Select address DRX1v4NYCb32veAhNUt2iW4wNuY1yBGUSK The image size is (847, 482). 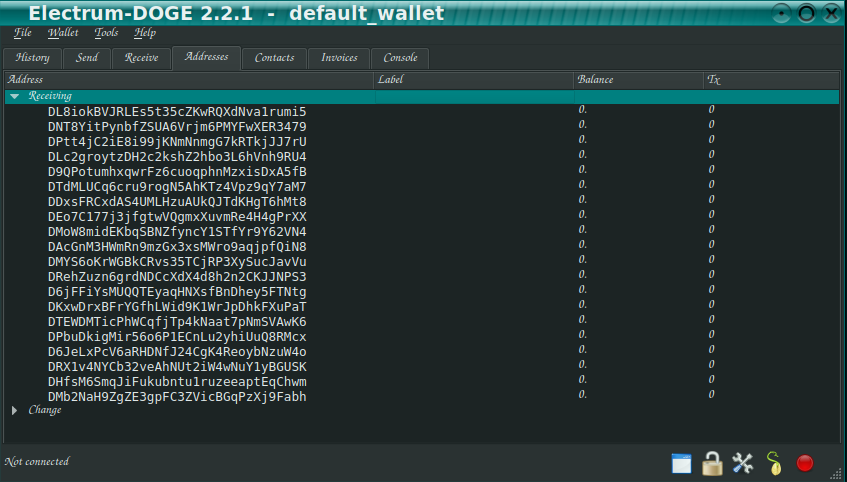[x=177, y=367]
